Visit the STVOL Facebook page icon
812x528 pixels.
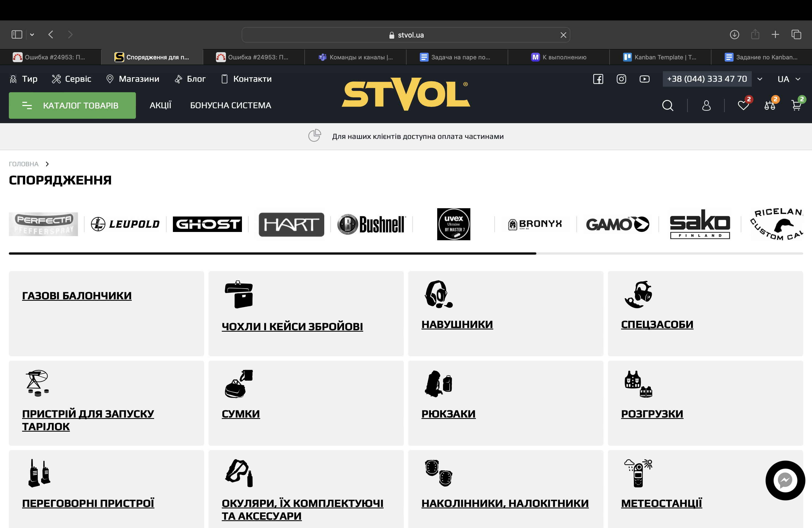click(598, 79)
